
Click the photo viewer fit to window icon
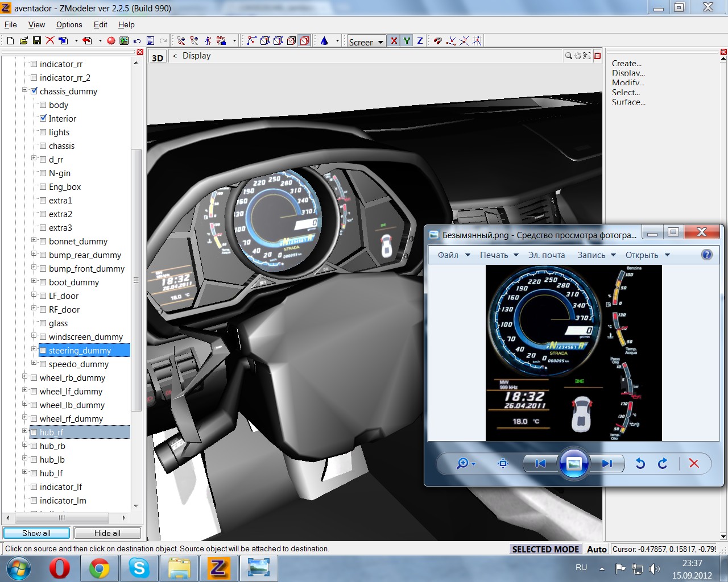click(503, 463)
